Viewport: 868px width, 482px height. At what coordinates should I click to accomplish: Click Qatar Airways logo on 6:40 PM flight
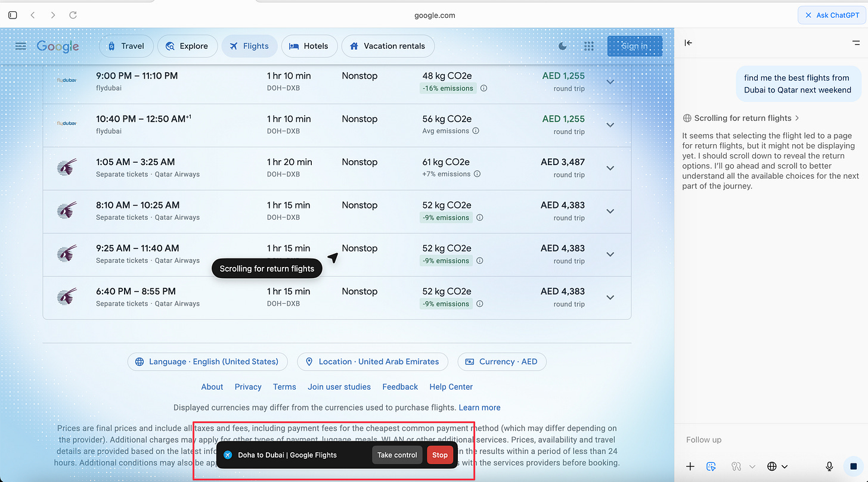tap(67, 297)
